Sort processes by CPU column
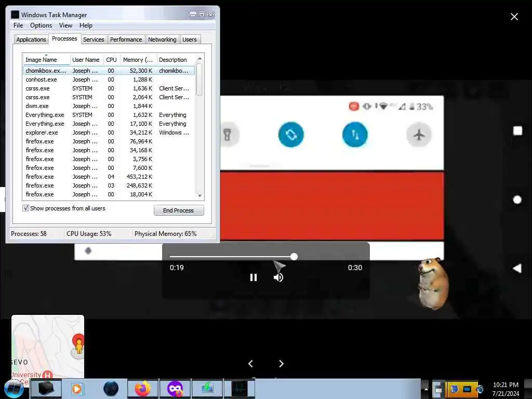Image resolution: width=532 pixels, height=399 pixels. click(x=111, y=60)
